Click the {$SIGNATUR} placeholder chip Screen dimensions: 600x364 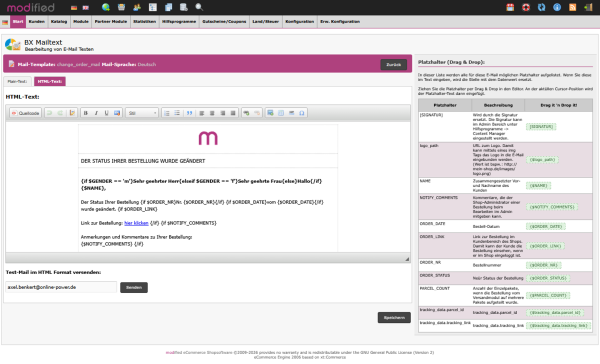[x=541, y=127]
